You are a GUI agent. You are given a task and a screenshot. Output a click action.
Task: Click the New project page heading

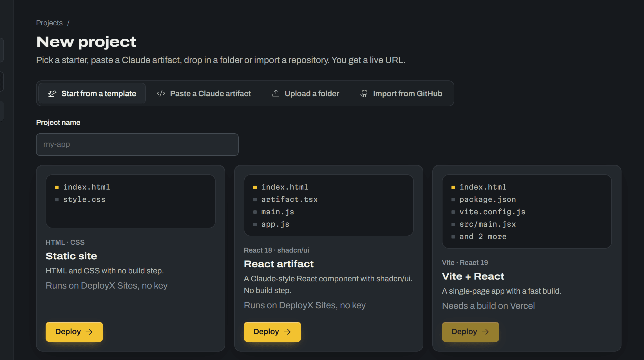(86, 42)
